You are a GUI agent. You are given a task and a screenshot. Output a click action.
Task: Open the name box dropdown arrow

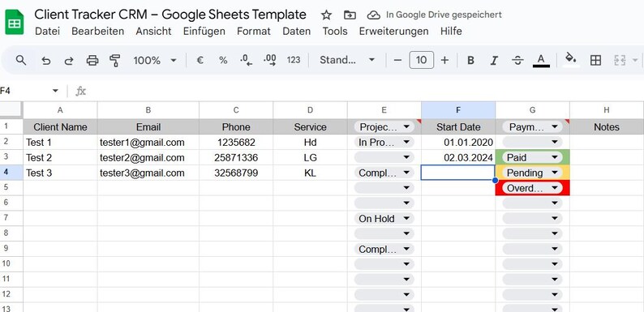(55, 91)
